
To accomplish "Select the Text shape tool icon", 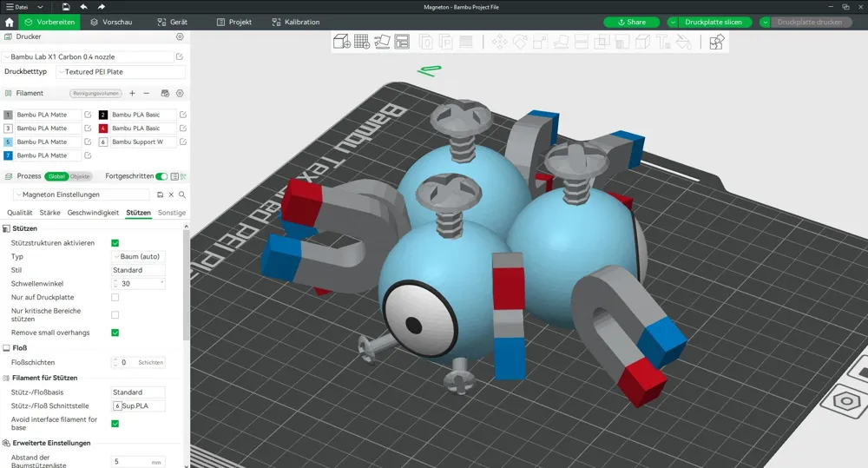I will pos(662,42).
